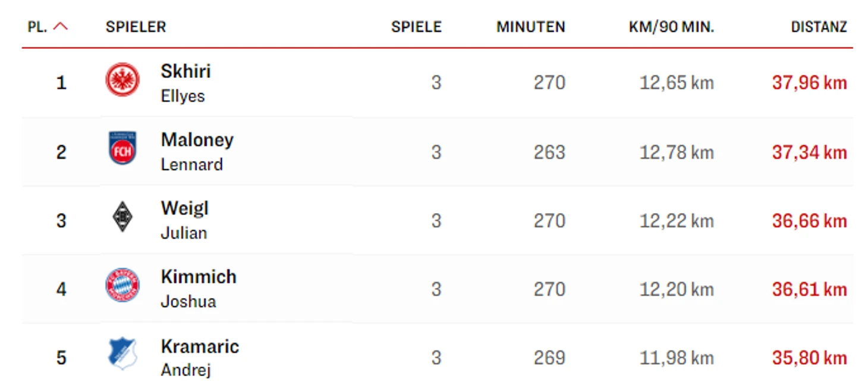868x388 pixels.
Task: Sort by DISTANZ column header
Action: (x=819, y=27)
